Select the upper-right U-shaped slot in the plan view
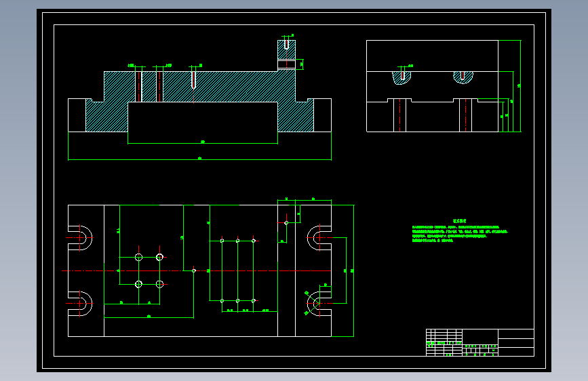 click(x=319, y=238)
